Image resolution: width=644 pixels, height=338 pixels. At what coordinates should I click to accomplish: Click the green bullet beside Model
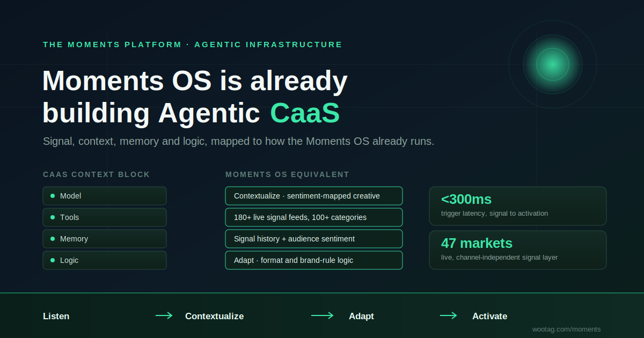click(x=53, y=196)
